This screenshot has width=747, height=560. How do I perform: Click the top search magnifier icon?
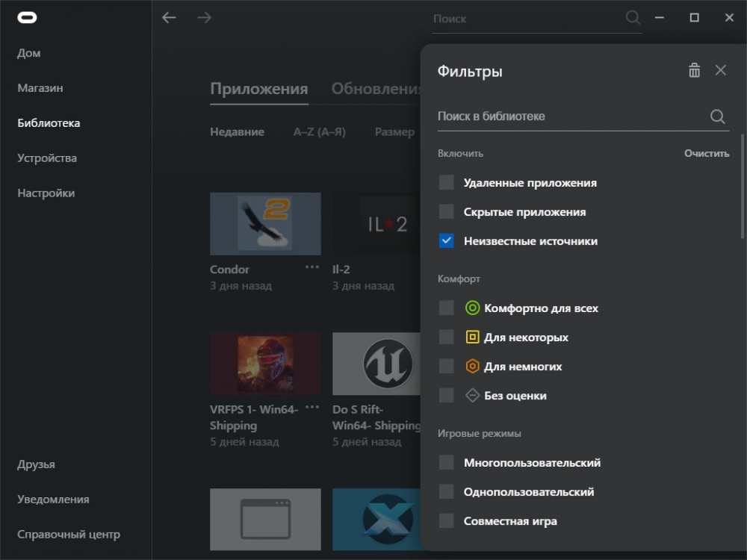[633, 18]
